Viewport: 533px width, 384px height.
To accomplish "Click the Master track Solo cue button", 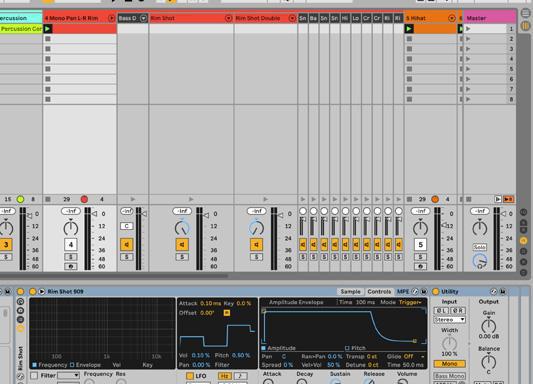I will 479,247.
